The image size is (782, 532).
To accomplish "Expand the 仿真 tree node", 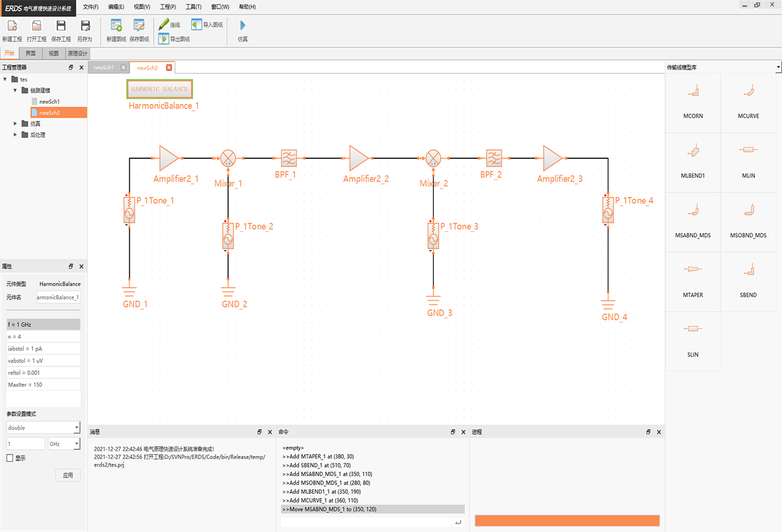I will click(x=16, y=123).
